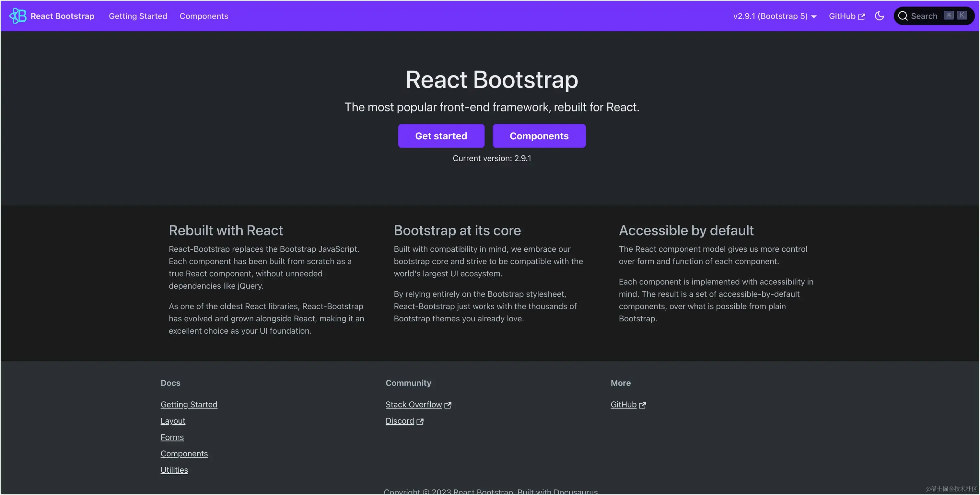Click the external link icon beside navbar GitHub

pyautogui.click(x=862, y=17)
